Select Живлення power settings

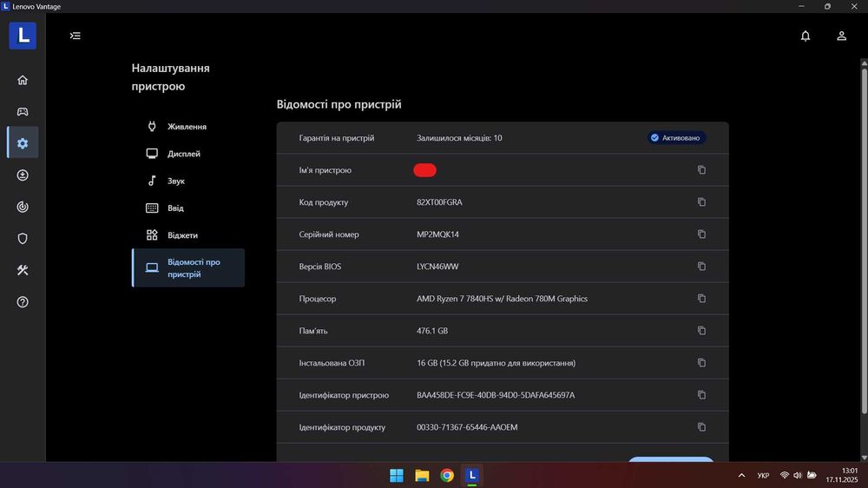tap(188, 127)
